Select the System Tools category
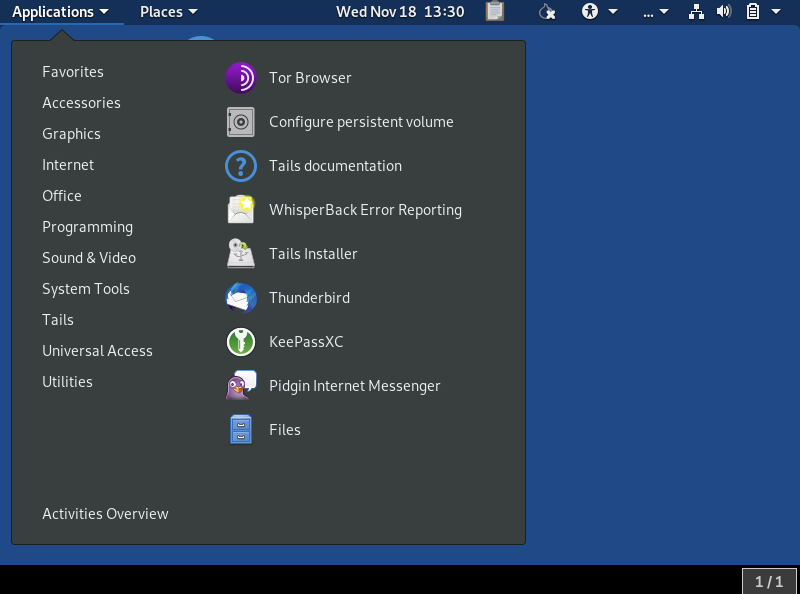 (86, 289)
